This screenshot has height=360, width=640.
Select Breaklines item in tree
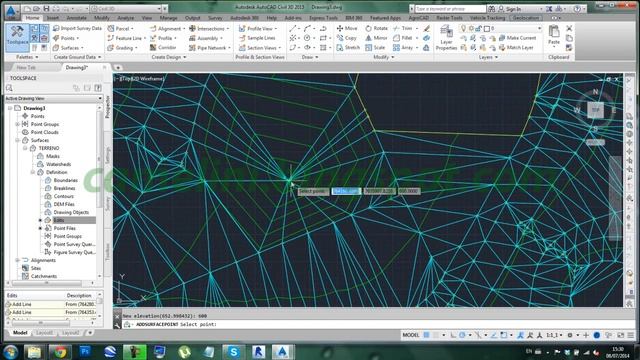pos(64,188)
